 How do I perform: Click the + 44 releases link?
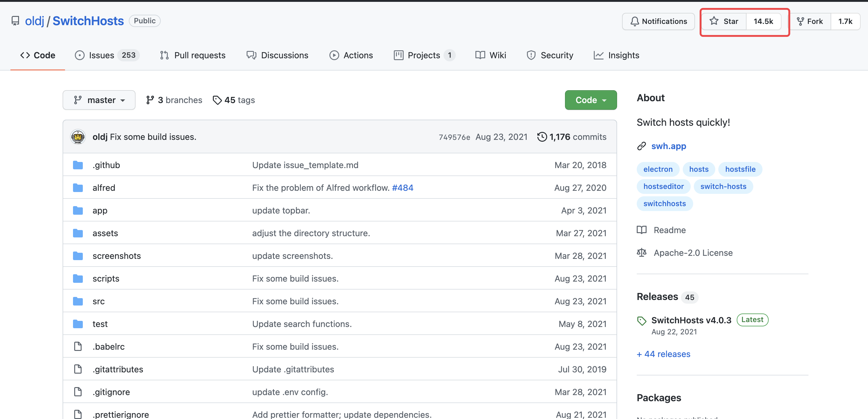(663, 354)
